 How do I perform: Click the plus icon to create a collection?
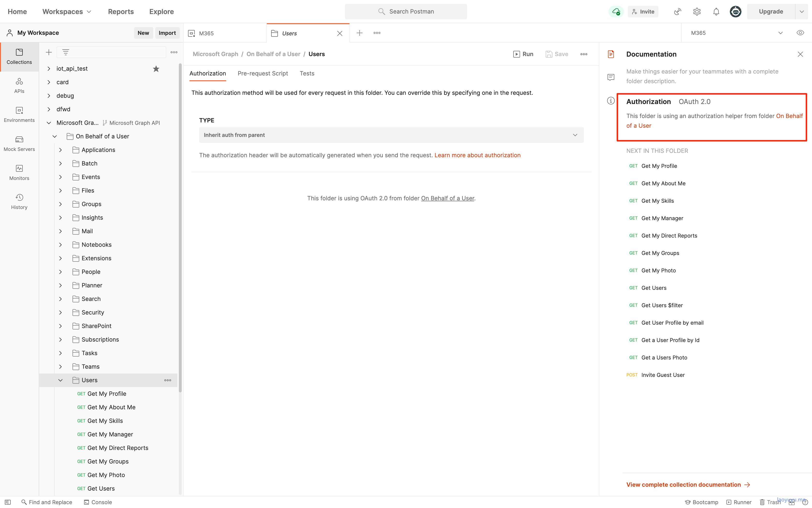(x=49, y=52)
